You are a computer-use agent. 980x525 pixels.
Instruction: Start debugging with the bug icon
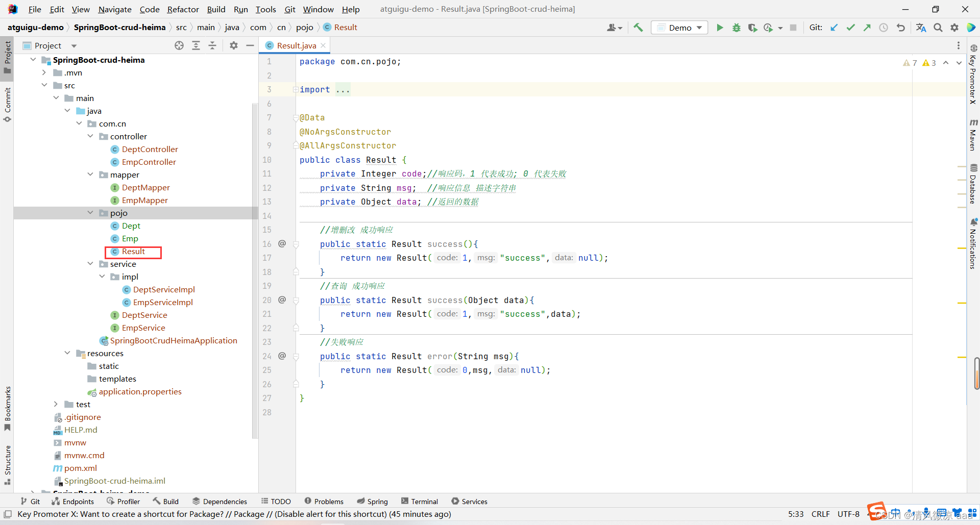pyautogui.click(x=736, y=28)
